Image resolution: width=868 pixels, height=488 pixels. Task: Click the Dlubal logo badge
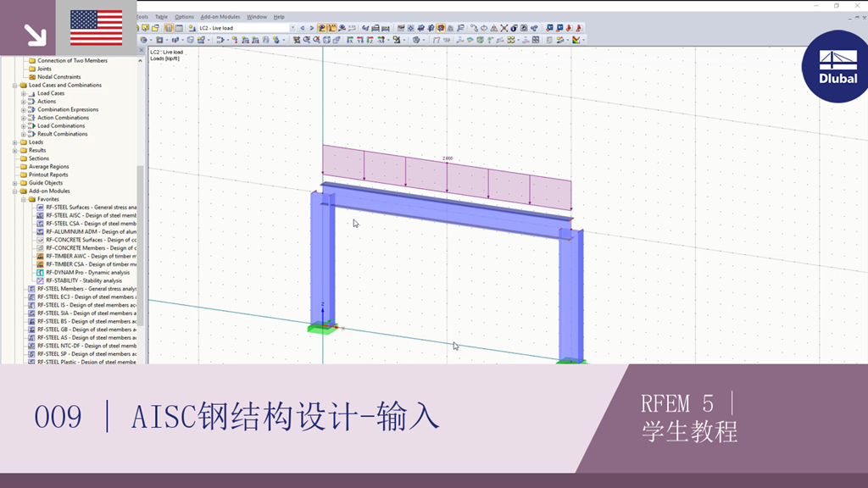(x=837, y=66)
